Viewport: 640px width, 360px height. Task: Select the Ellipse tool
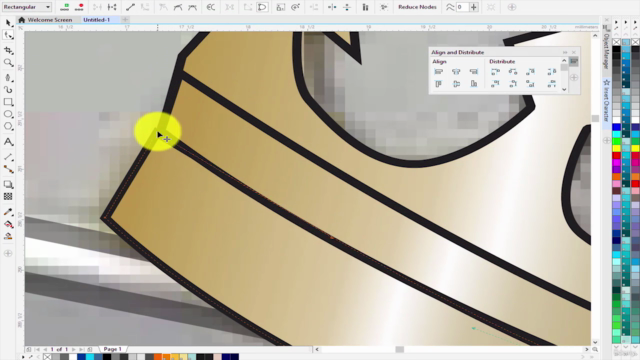click(x=8, y=114)
